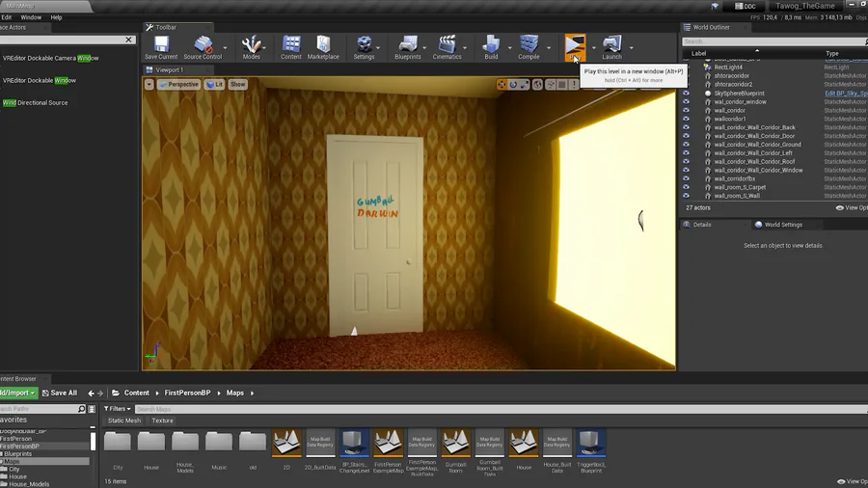Open the Modes toolbar icon

(252, 47)
